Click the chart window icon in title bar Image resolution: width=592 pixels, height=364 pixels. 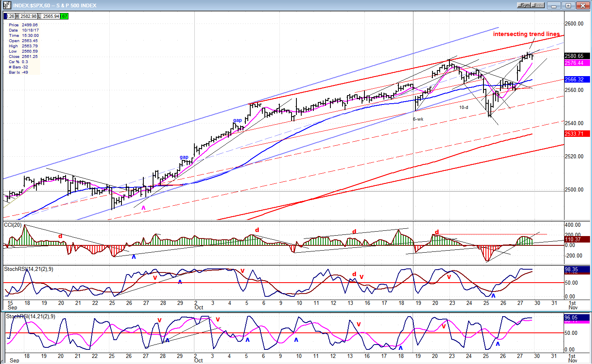tap(6, 5)
